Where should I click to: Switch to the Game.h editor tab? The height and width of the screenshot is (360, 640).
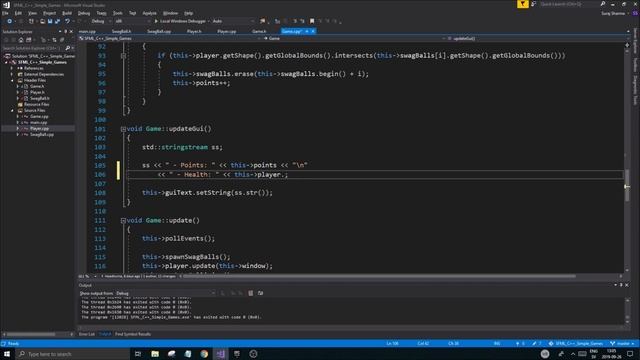click(x=259, y=31)
